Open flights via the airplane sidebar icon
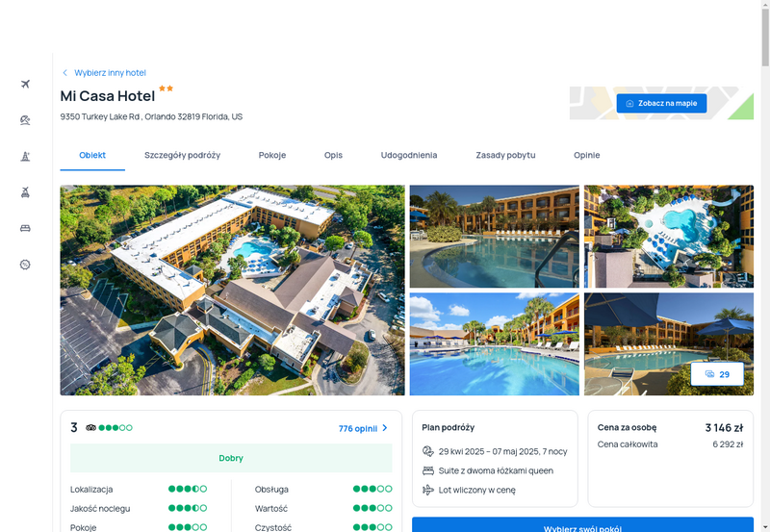Viewport: 770px width, 532px height. tap(26, 84)
